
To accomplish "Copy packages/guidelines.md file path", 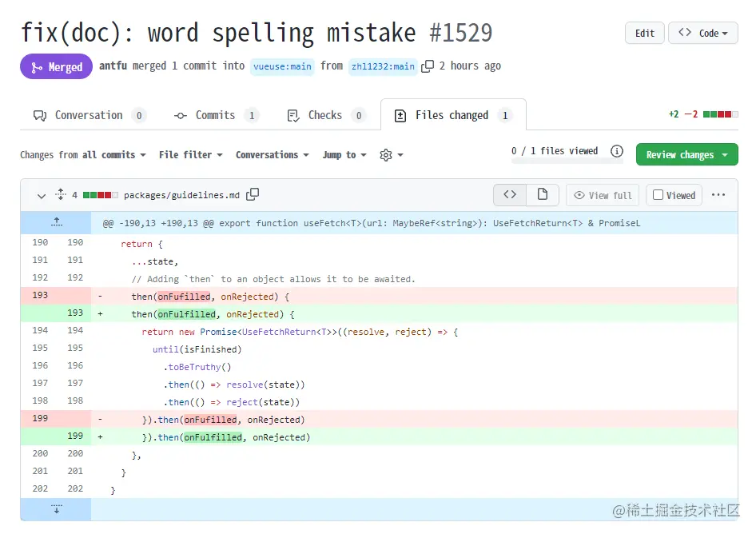I will tap(253, 194).
